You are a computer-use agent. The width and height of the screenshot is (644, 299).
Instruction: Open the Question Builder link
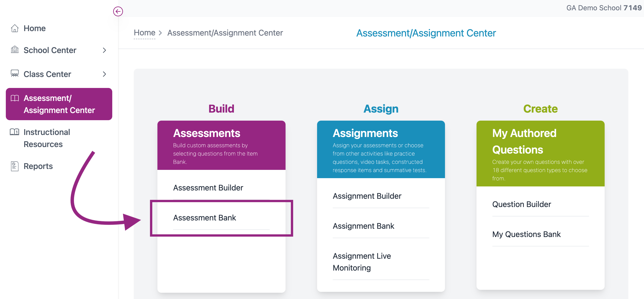pos(521,204)
